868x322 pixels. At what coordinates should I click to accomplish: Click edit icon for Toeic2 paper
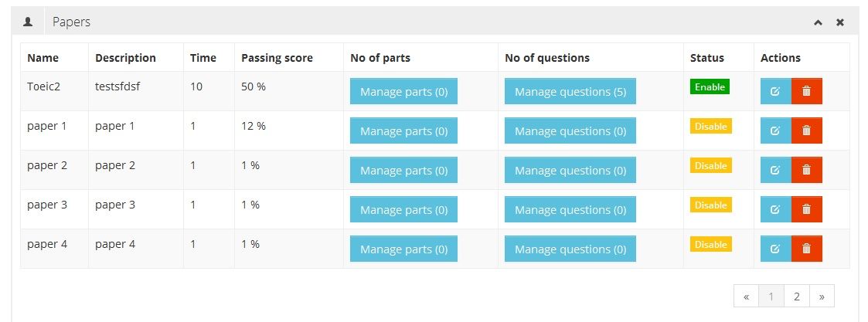pos(775,91)
